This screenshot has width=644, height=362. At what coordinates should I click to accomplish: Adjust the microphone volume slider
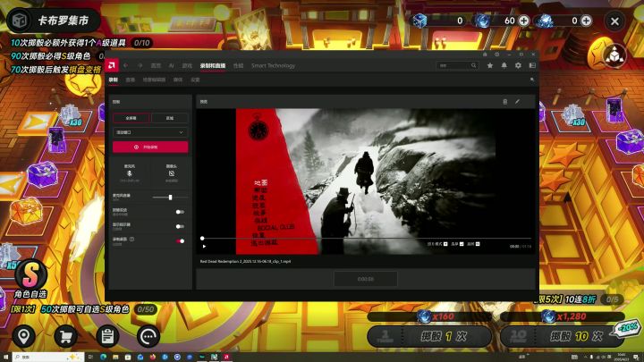[171, 198]
